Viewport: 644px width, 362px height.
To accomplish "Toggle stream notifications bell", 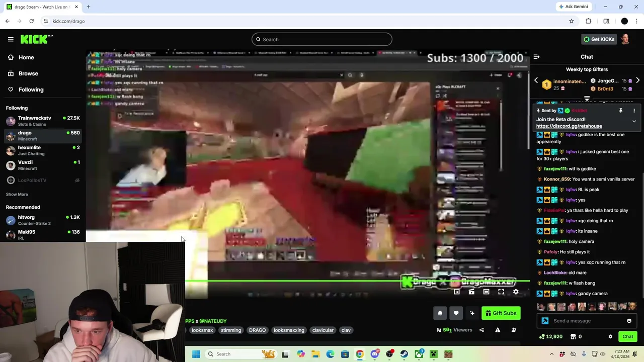I will point(440,313).
